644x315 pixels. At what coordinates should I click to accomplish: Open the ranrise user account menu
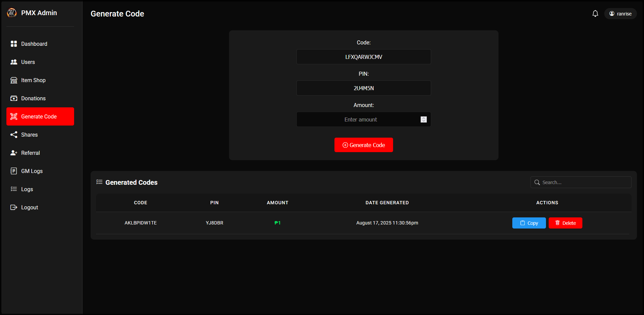coord(620,13)
